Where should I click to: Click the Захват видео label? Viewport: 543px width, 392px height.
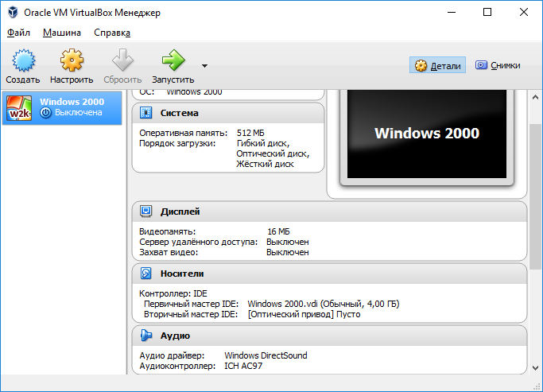[169, 252]
